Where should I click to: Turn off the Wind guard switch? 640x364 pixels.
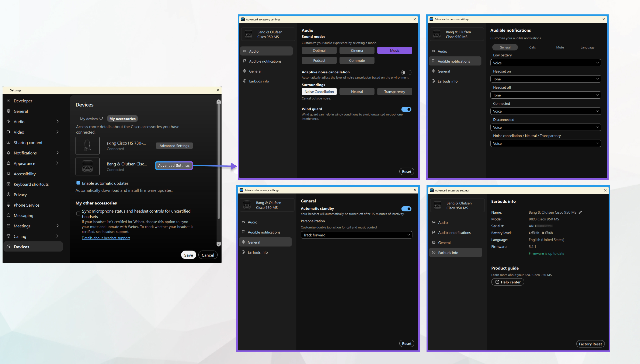[x=406, y=109]
